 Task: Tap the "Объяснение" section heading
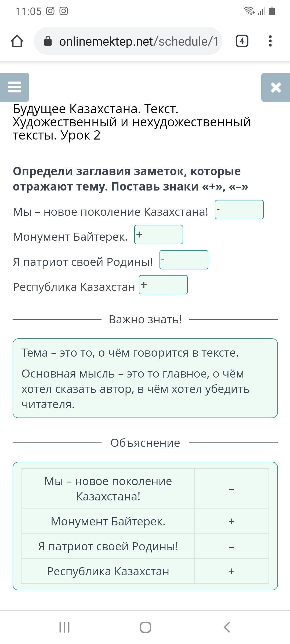point(145,443)
